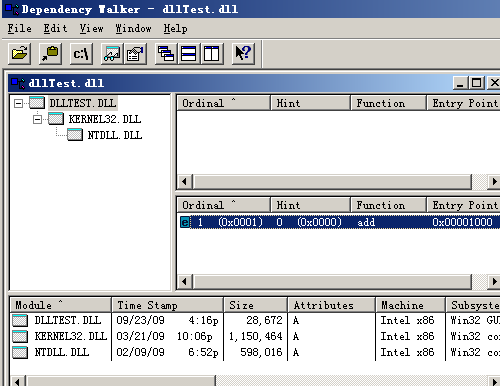Image resolution: width=500 pixels, height=386 pixels.
Task: Sort exports list by Function column header
Action: tap(389, 205)
